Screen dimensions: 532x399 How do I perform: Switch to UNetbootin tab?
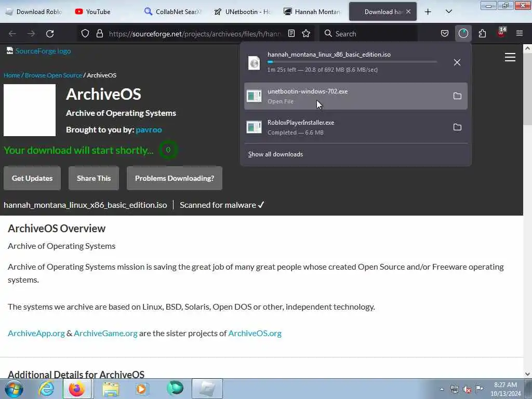[x=243, y=12]
